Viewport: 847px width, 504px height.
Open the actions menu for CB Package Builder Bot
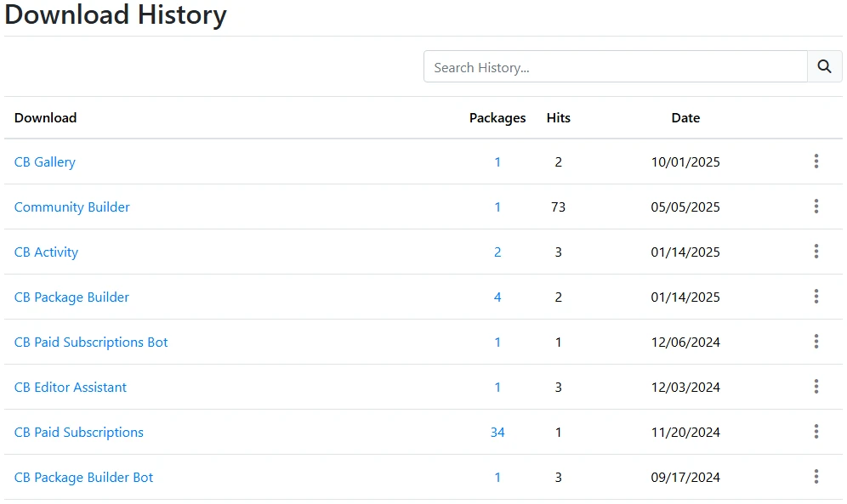coord(816,477)
